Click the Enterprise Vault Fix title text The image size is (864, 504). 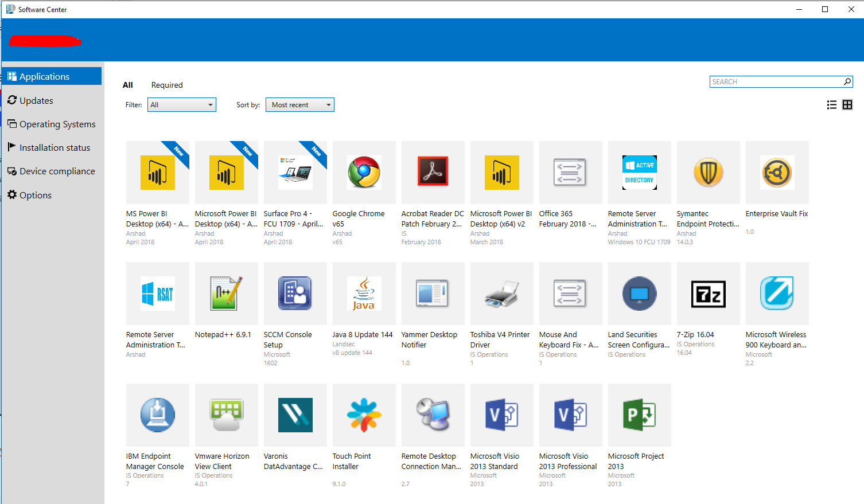click(x=777, y=213)
